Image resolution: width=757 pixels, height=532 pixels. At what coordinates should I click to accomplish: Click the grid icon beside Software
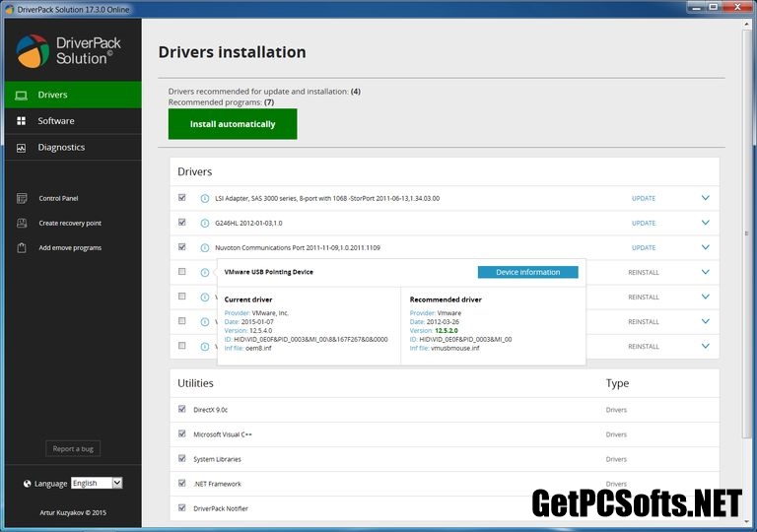click(x=22, y=121)
